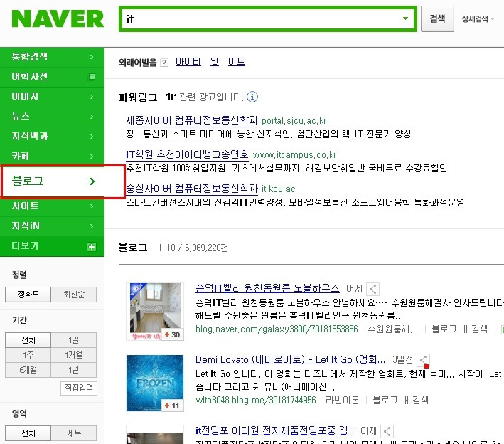Click the chevron arrow next to 카페
The height and width of the screenshot is (444, 504).
coord(92,157)
